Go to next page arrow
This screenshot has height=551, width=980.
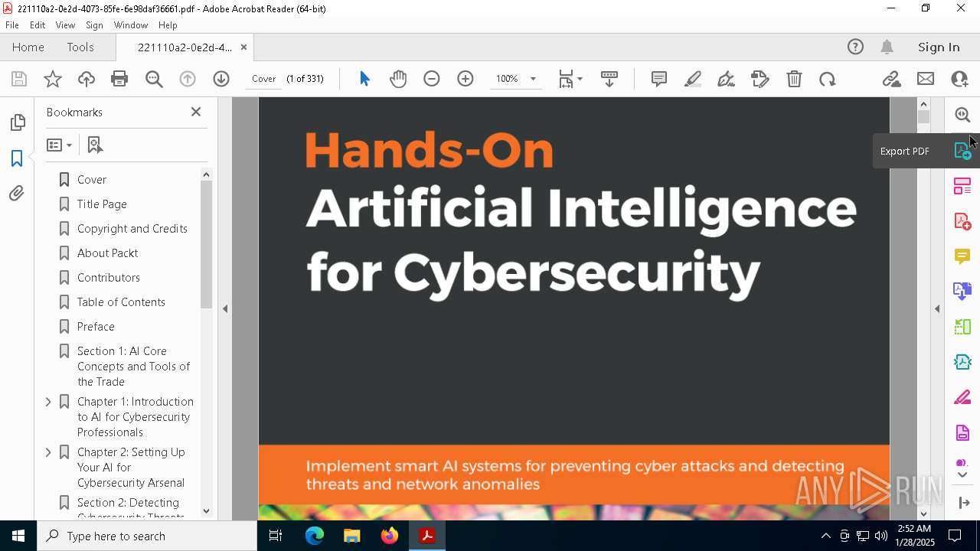[221, 79]
